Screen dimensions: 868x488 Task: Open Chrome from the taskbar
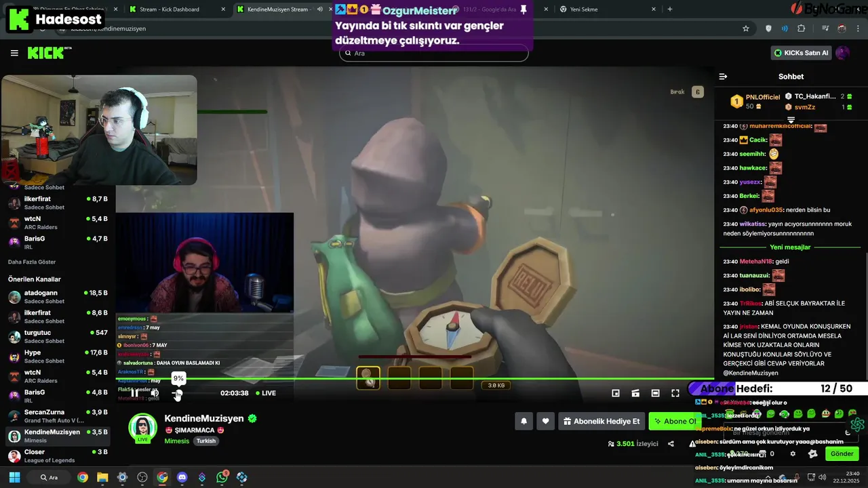coord(83,477)
